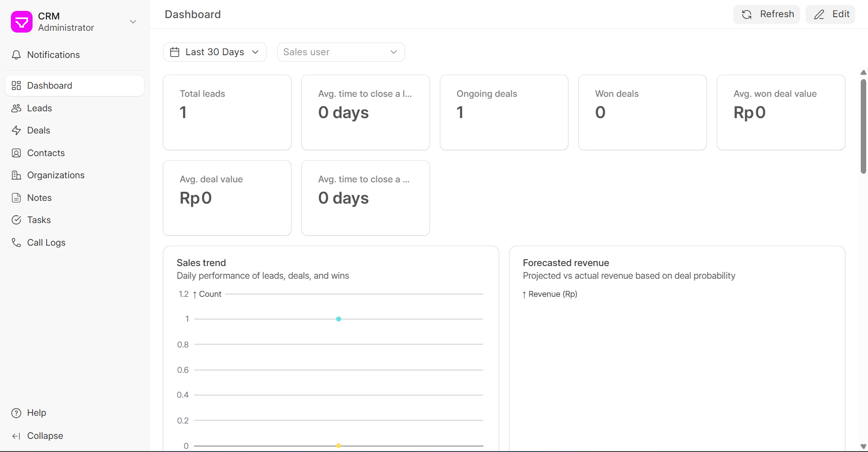Viewport: 868px width, 452px height.
Task: Expand the CRM Administrator account menu
Action: [x=133, y=22]
